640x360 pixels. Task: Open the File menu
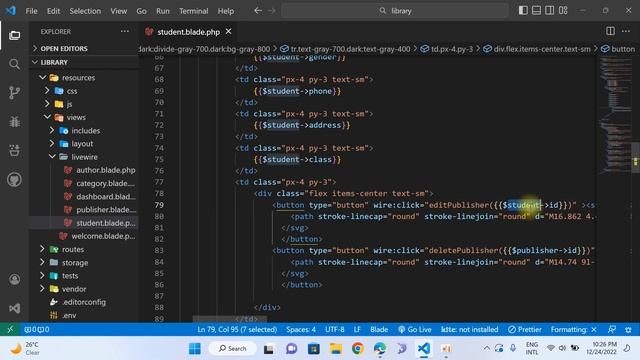pyautogui.click(x=31, y=11)
